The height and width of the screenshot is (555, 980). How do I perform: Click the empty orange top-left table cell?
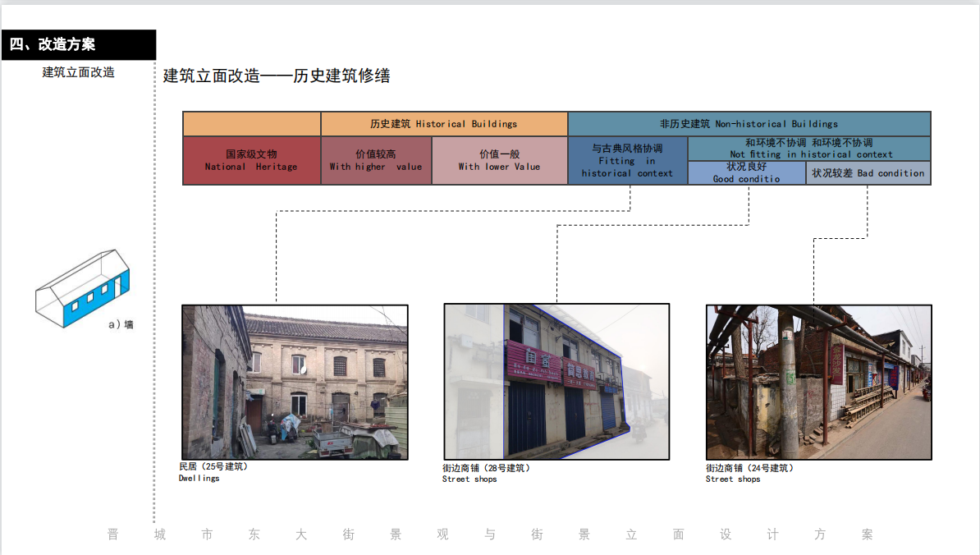pyautogui.click(x=251, y=124)
